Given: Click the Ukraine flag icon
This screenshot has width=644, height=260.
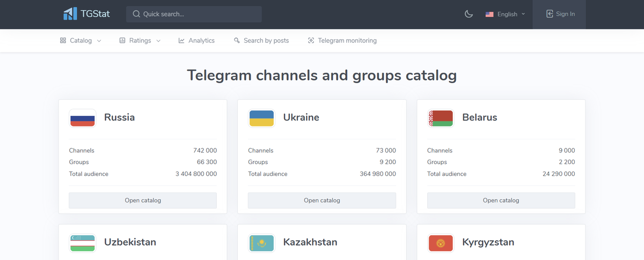Looking at the screenshot, I should [261, 118].
